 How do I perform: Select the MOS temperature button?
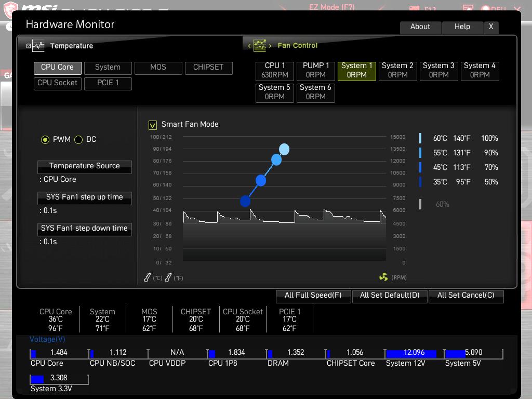coord(158,68)
